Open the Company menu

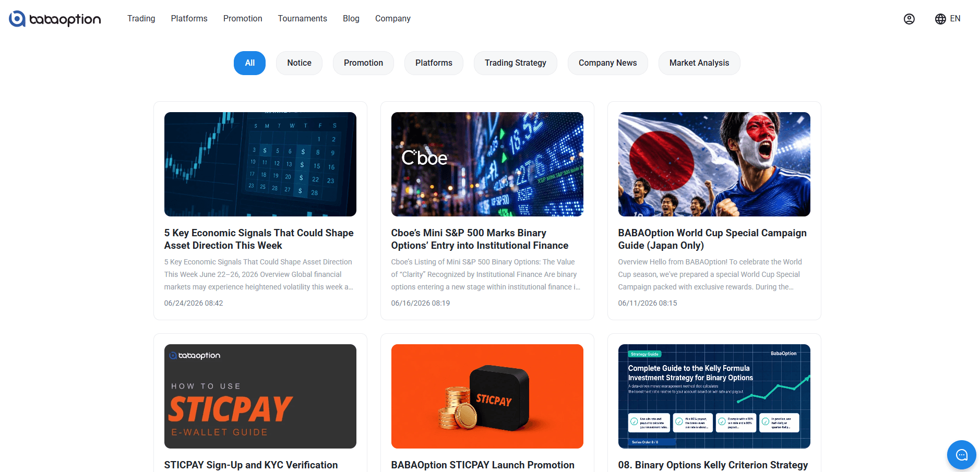392,19
